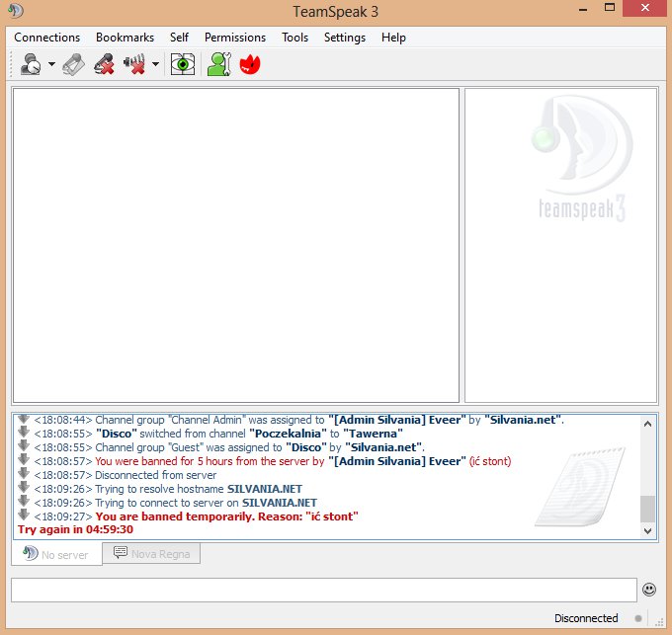
Task: Click the Disconnect from server toolbar icon
Action: pos(74,64)
